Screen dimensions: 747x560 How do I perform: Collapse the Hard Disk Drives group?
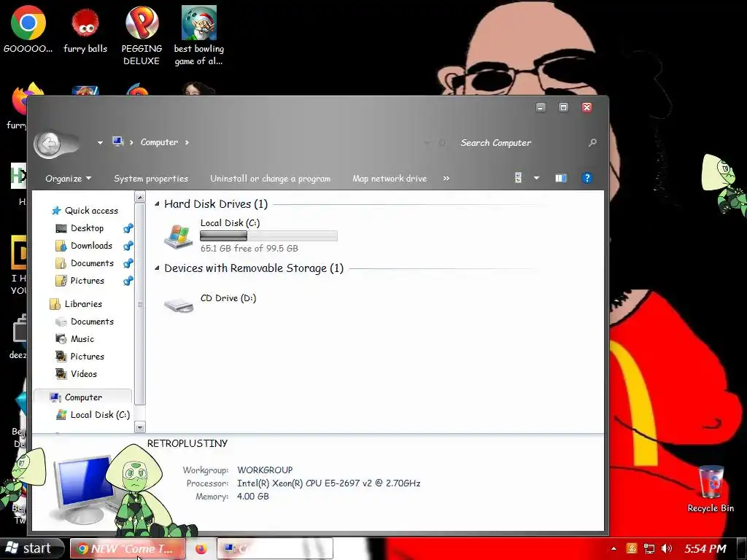[x=157, y=204]
